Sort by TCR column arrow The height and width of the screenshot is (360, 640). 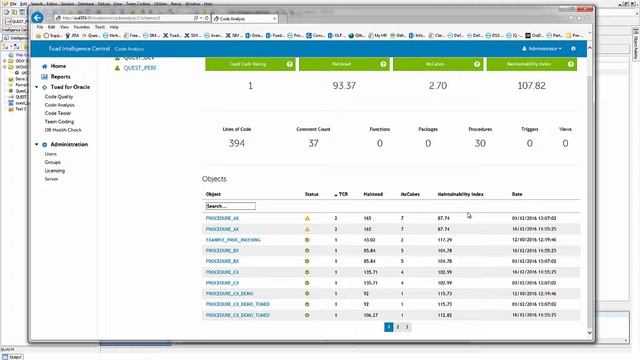[336, 195]
